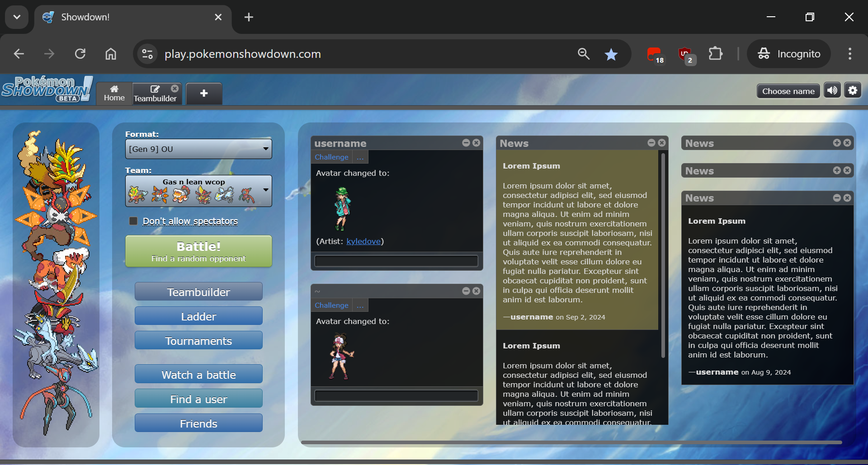Open the Team selector Gas n lean wcop
Viewport: 868px width, 465px height.
(x=198, y=191)
